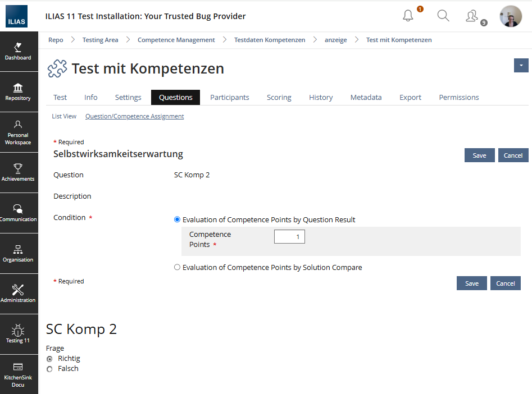This screenshot has width=532, height=394.
Task: Open Repository in sidebar
Action: (x=18, y=92)
